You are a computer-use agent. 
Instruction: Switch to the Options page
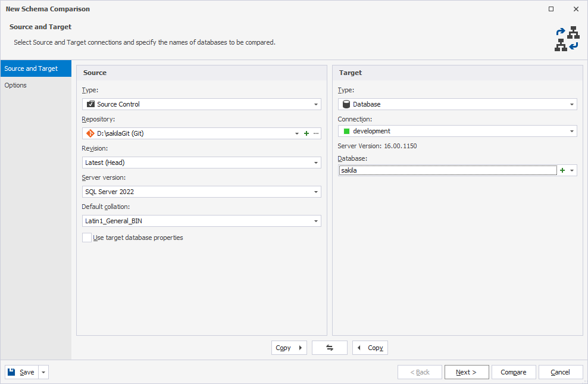[18, 85]
